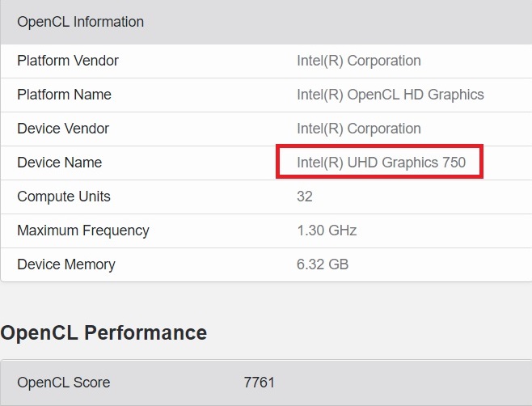The width and height of the screenshot is (532, 406).
Task: Select the Compute Units label
Action: [64, 197]
